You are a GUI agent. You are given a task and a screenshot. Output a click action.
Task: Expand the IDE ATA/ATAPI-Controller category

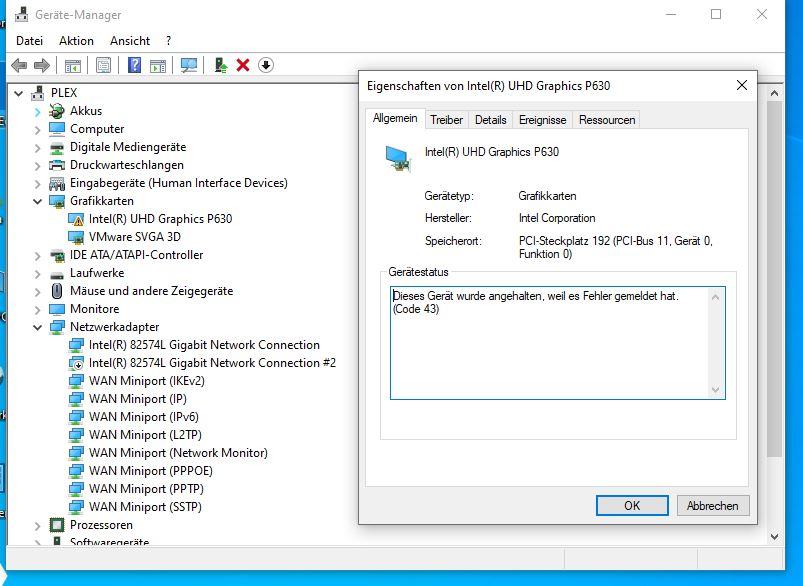click(x=37, y=256)
